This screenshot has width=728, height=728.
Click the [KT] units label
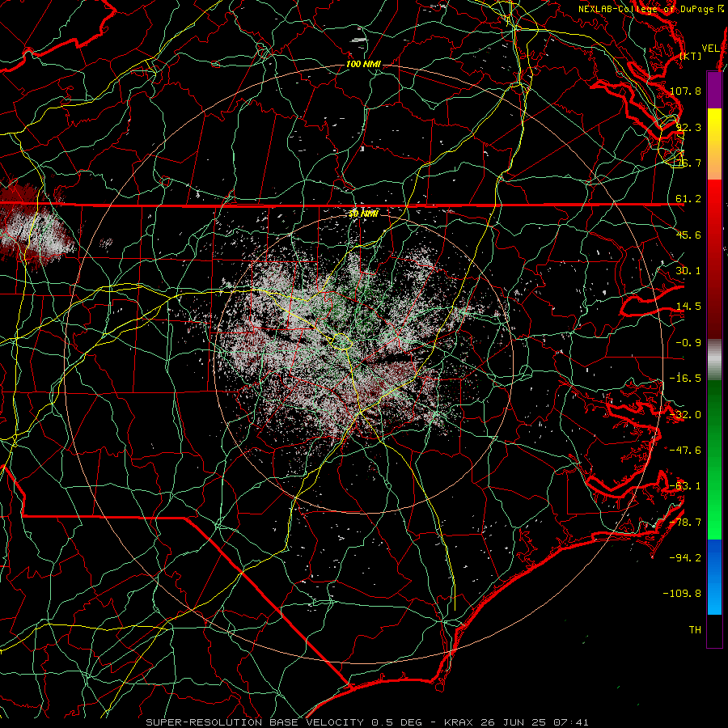coord(691,56)
